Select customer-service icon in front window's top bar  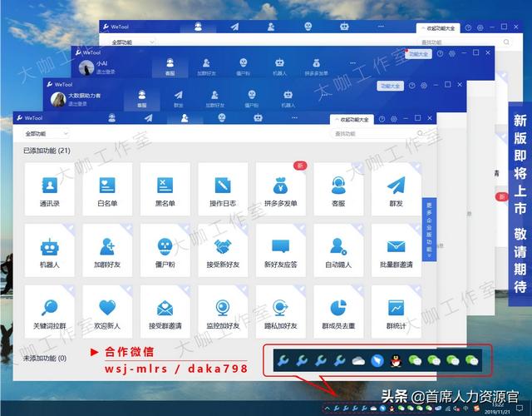tap(111, 118)
